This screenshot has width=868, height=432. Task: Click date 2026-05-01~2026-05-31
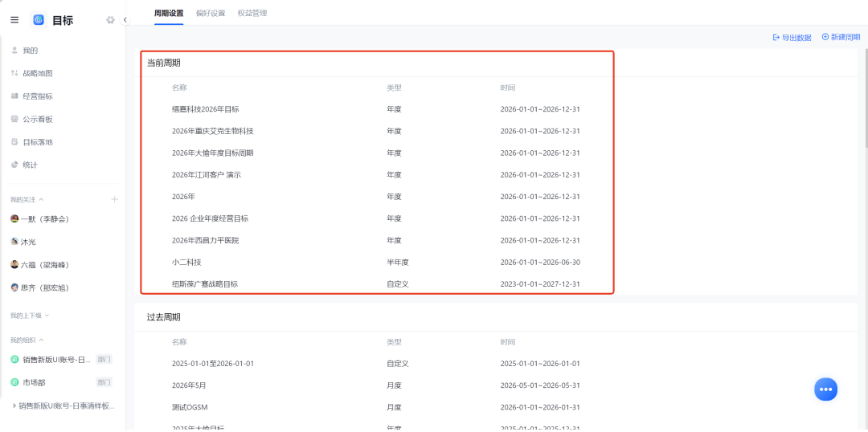point(540,385)
